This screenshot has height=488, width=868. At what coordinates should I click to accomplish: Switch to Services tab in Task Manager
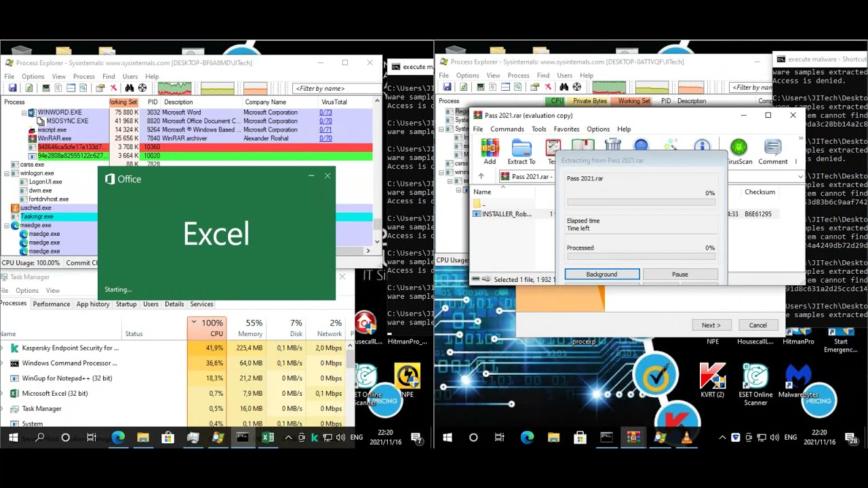pyautogui.click(x=201, y=304)
